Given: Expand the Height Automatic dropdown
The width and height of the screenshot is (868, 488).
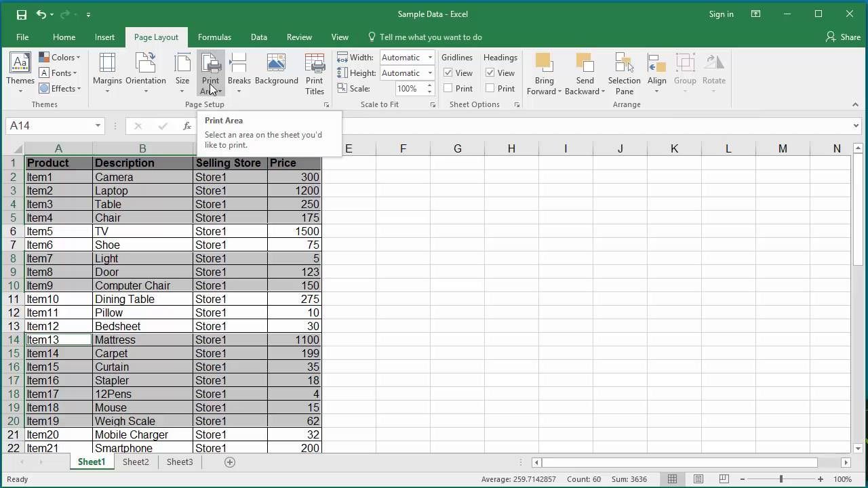Looking at the screenshot, I should 430,73.
